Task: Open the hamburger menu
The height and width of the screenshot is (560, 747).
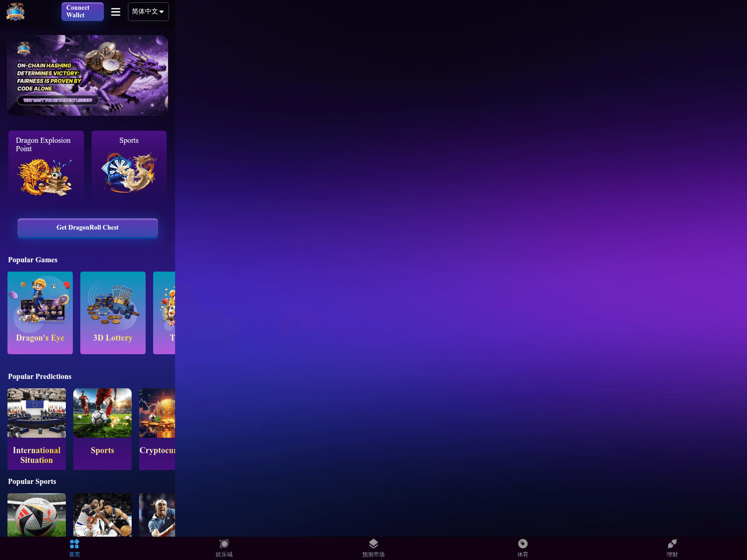Action: [x=116, y=12]
